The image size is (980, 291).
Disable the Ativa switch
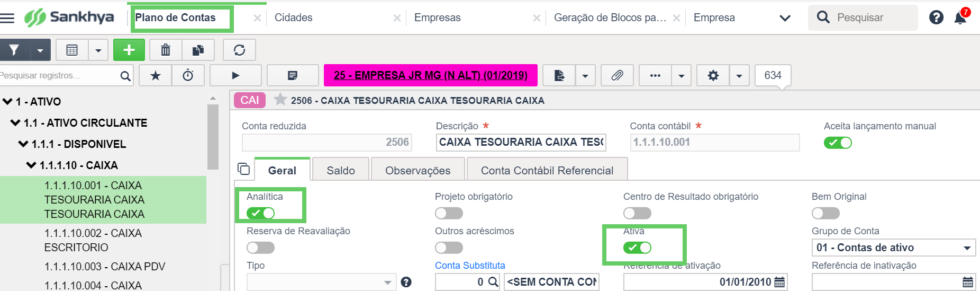pos(637,248)
